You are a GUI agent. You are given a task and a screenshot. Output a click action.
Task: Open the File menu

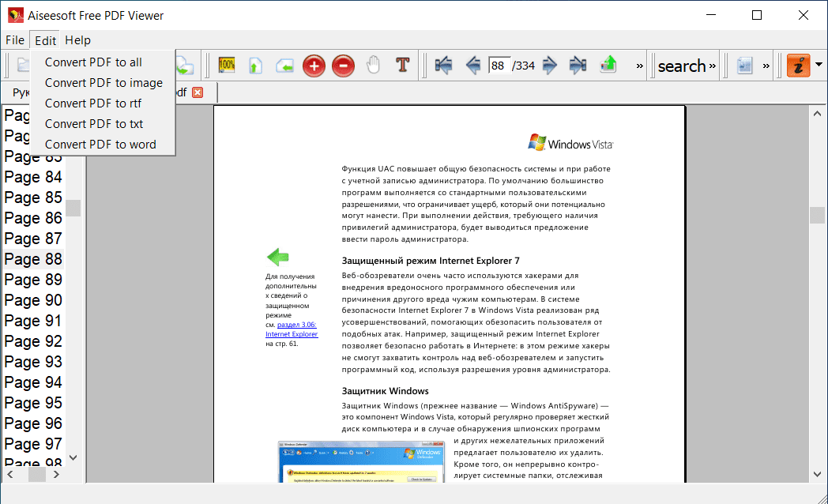[x=15, y=40]
